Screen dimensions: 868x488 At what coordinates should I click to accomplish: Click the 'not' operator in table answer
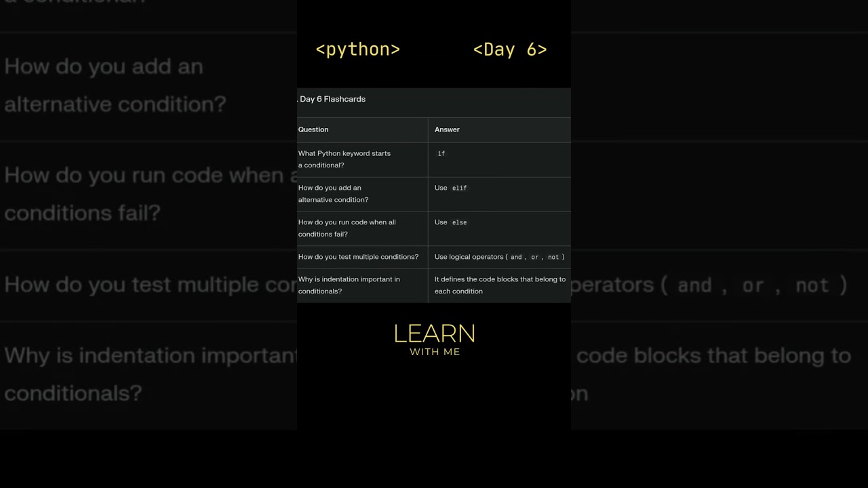point(553,258)
